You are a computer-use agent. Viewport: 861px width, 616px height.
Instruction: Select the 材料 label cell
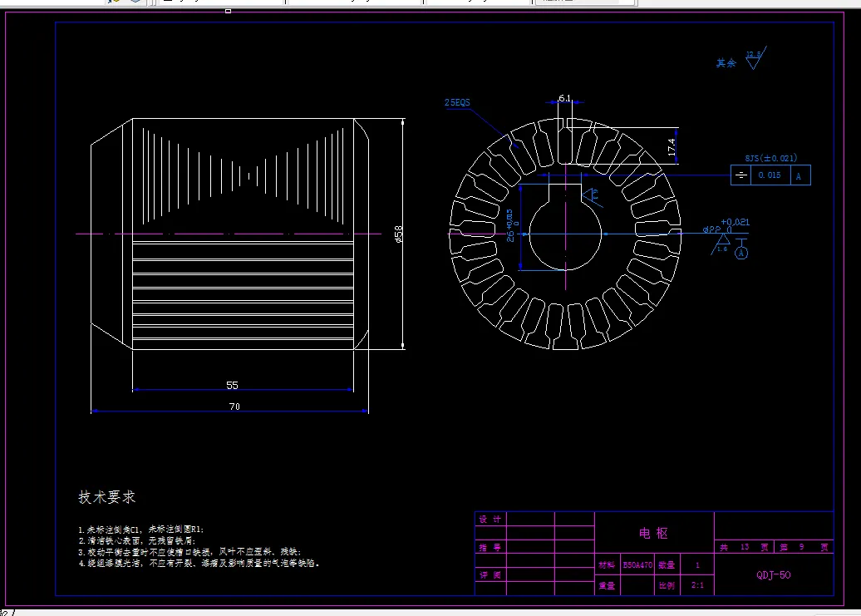click(607, 565)
